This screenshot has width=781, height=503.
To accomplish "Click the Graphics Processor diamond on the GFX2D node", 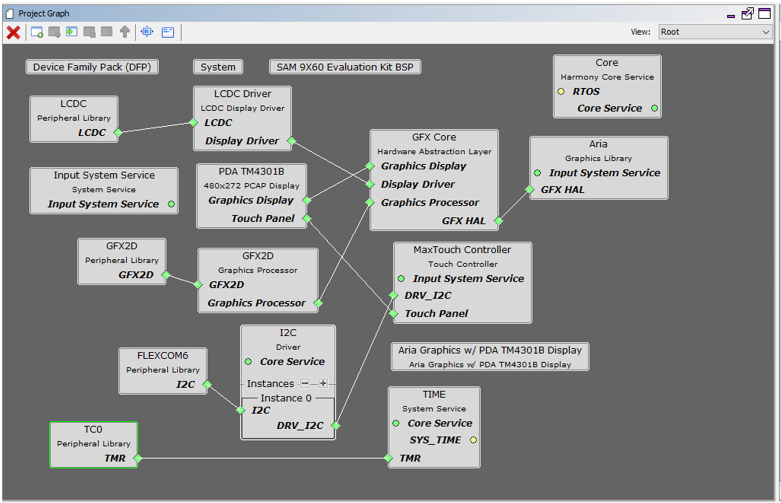I will pyautogui.click(x=318, y=303).
